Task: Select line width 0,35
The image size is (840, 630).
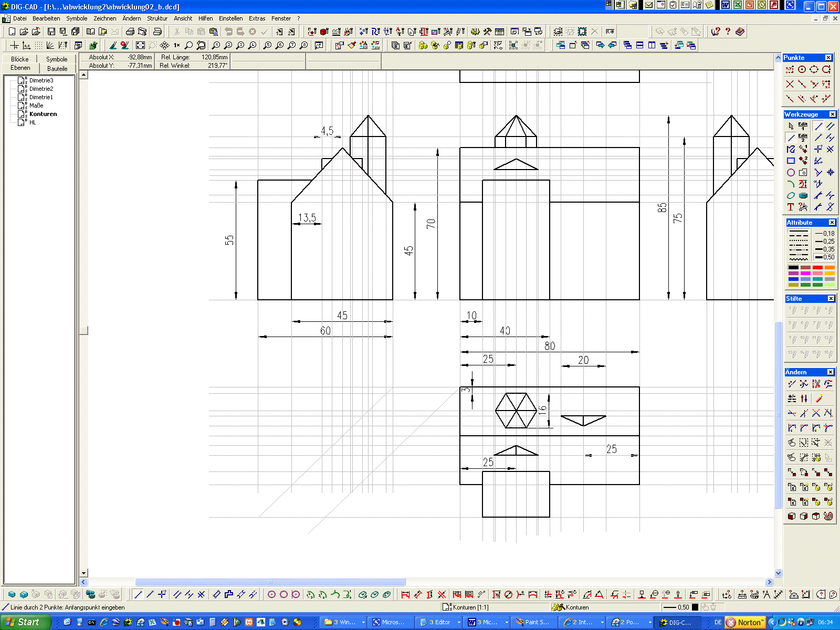Action: point(824,249)
